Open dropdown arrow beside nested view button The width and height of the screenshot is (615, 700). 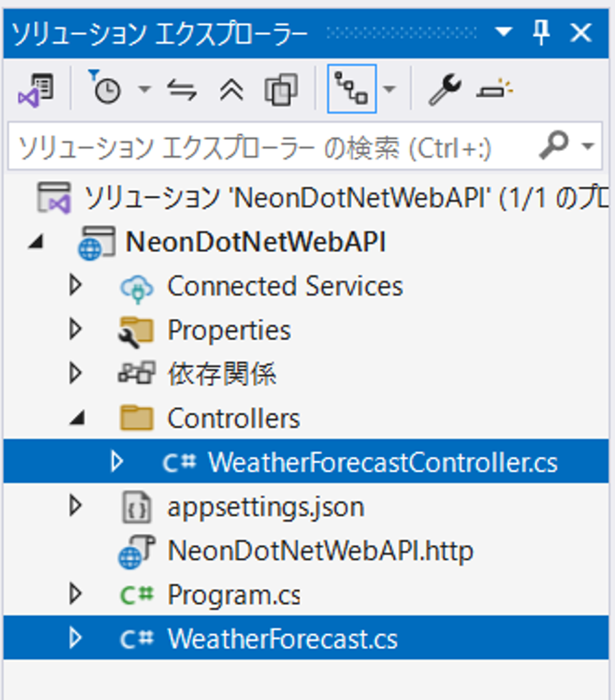(x=389, y=89)
